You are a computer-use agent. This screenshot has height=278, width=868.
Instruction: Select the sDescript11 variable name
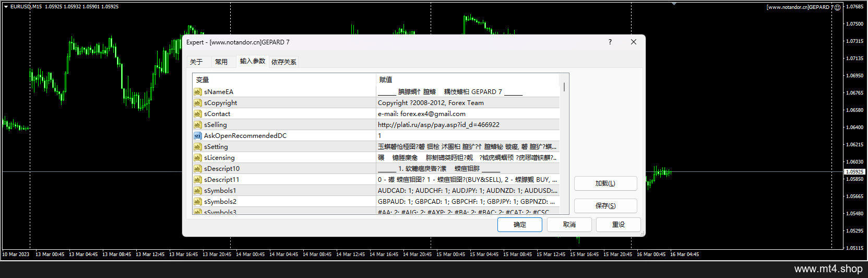[222, 180]
